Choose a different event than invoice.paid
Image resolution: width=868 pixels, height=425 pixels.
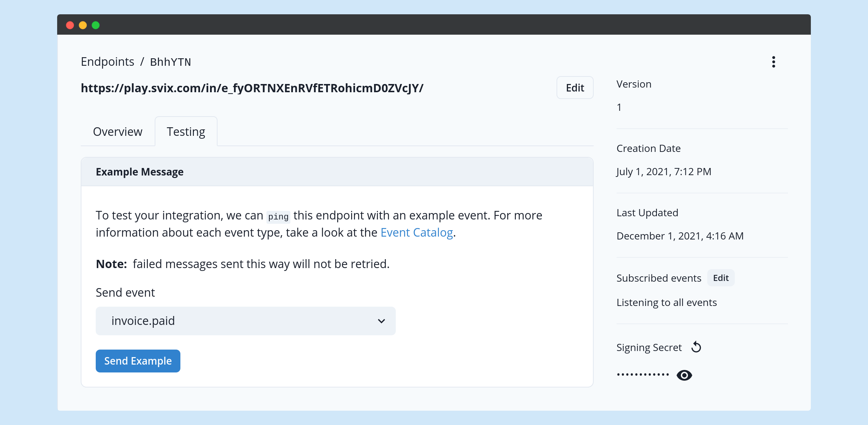point(245,321)
